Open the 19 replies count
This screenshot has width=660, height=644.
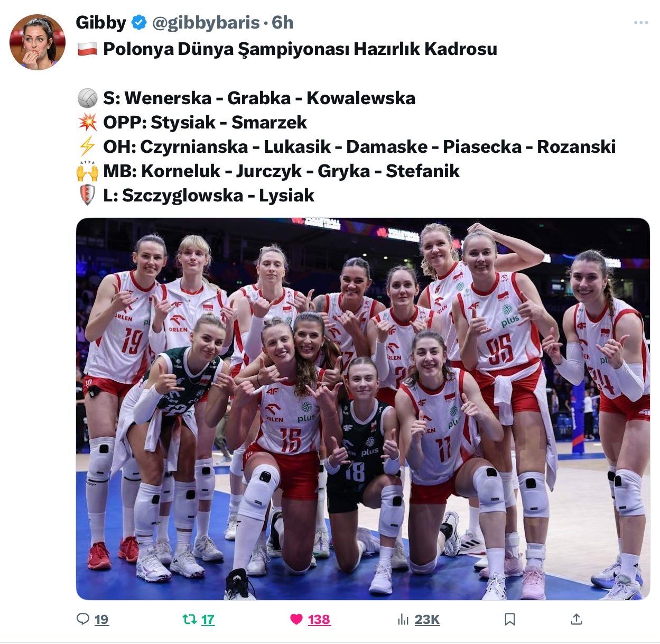pyautogui.click(x=101, y=619)
